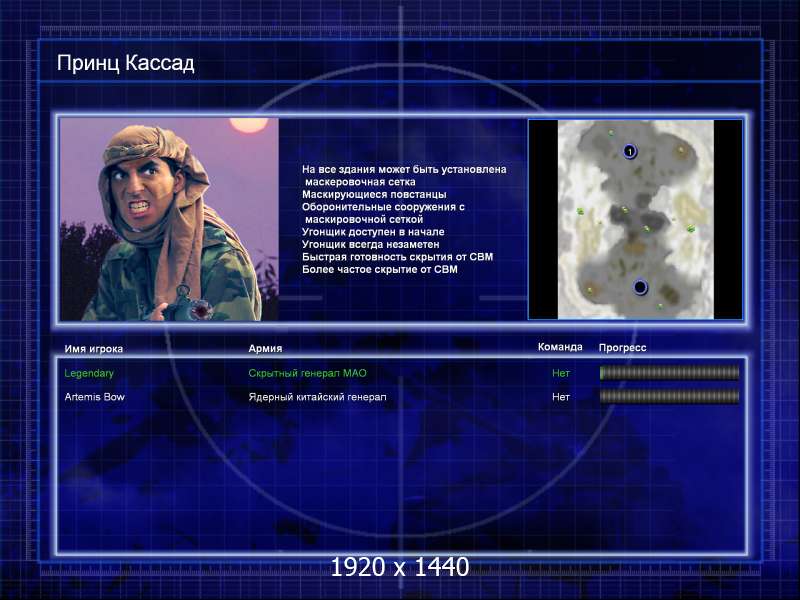Click Prince Kassad's portrait image
This screenshot has width=800, height=600.
tap(169, 219)
